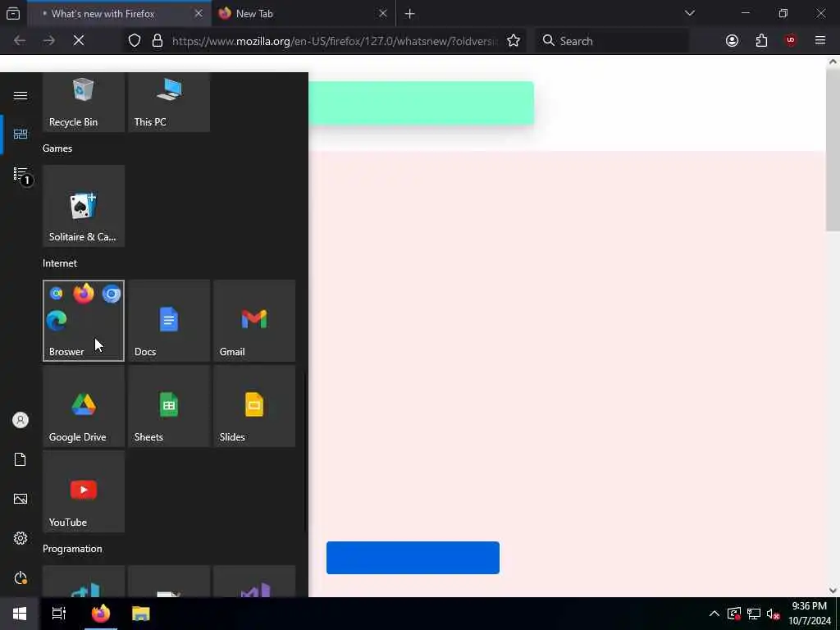Open the Gmail tile
Screen dimensions: 840x630
[x=254, y=321]
